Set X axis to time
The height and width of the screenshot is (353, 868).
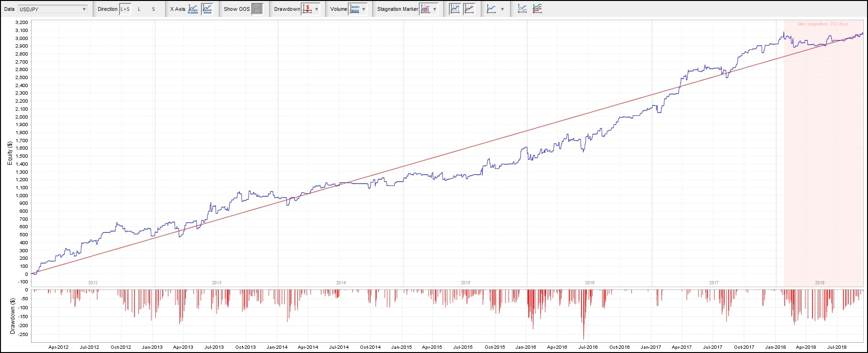[207, 9]
